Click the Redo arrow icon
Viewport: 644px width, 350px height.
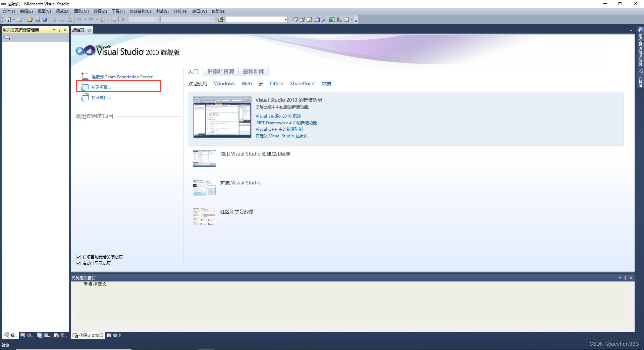[x=91, y=19]
